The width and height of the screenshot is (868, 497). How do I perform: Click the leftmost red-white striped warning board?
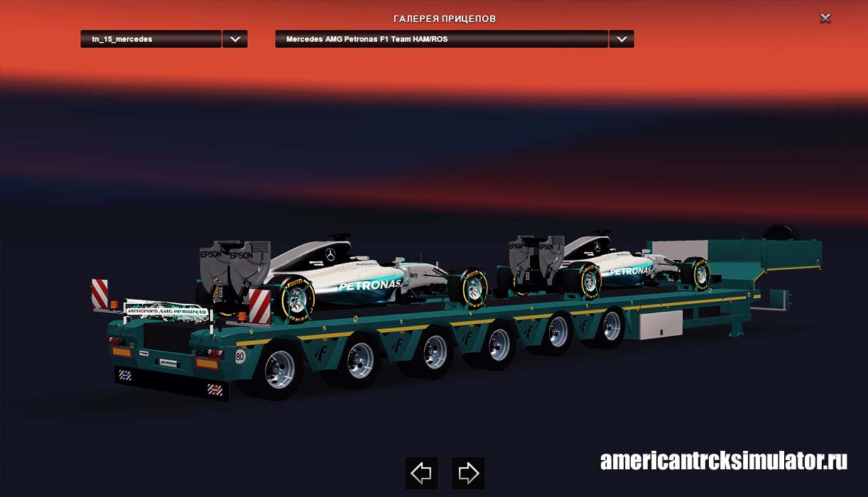[99, 294]
